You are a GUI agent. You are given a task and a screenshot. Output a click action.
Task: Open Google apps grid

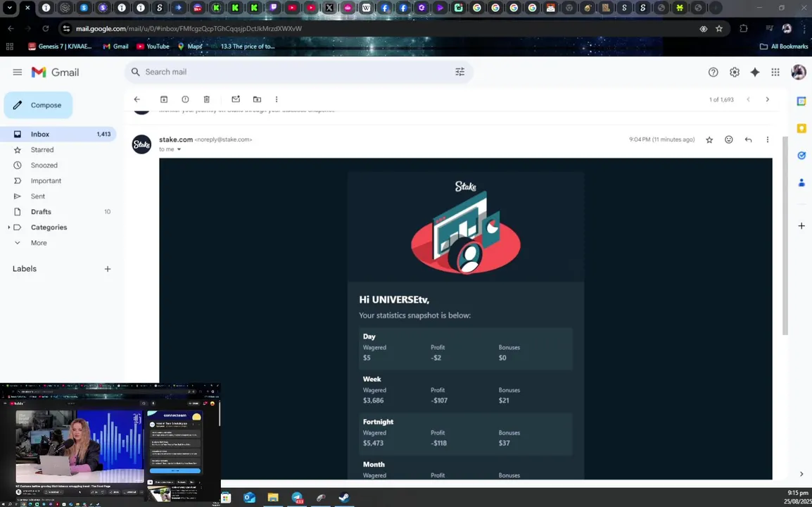[x=775, y=73]
